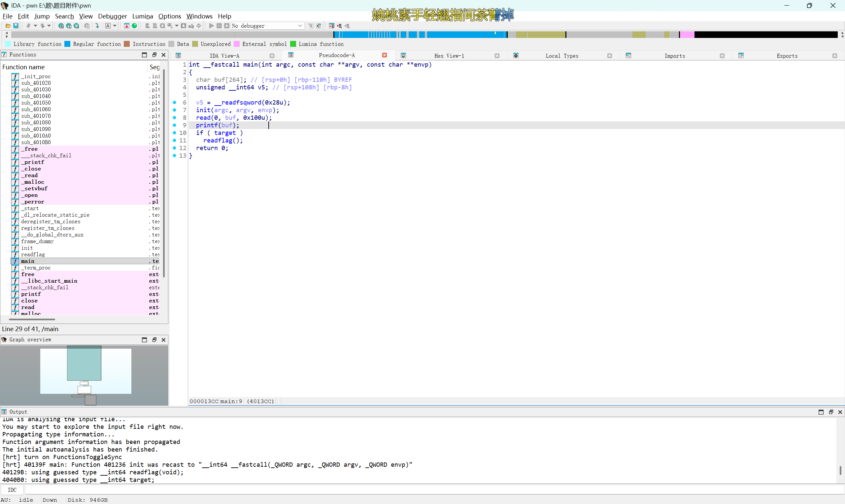Toggle breakpoint dot on line 9
Viewport: 845px width, 504px height.
pyautogui.click(x=175, y=125)
